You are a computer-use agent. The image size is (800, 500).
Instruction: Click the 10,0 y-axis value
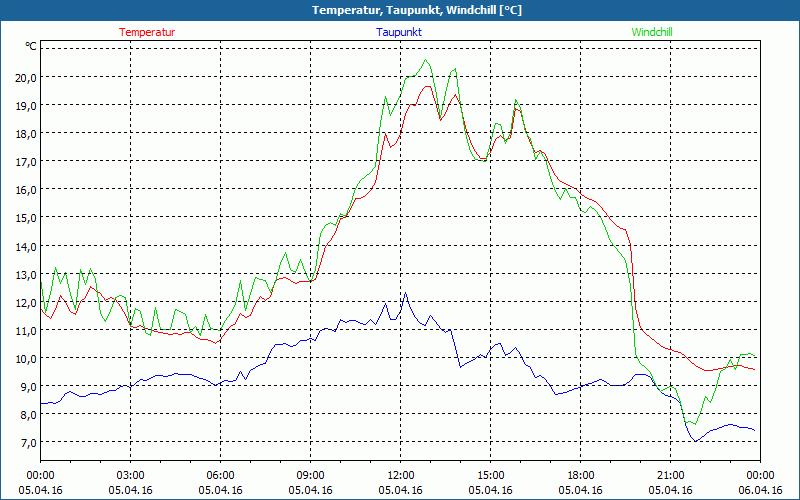[x=27, y=359]
